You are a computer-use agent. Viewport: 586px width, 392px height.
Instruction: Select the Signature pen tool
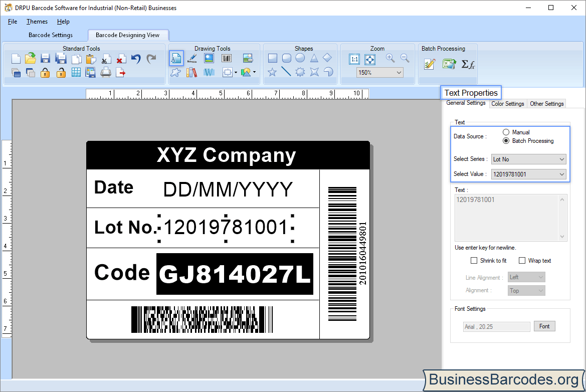192,58
